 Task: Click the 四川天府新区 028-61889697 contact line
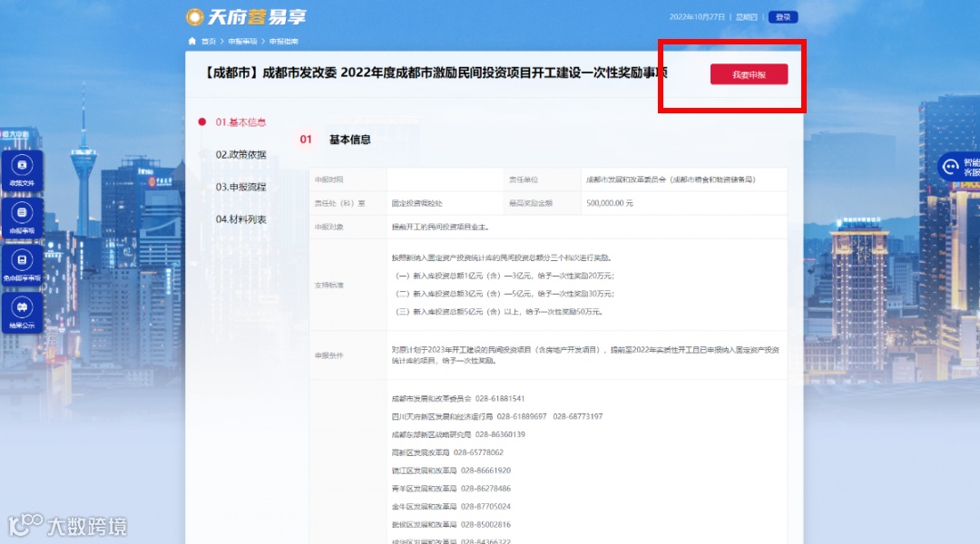[497, 416]
